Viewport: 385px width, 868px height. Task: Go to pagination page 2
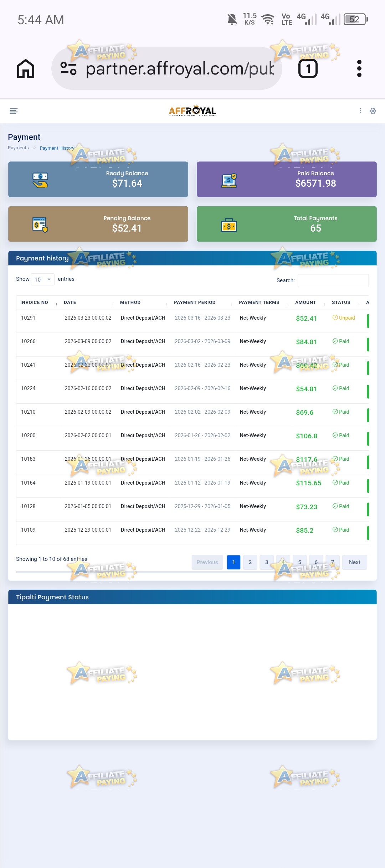pyautogui.click(x=250, y=562)
